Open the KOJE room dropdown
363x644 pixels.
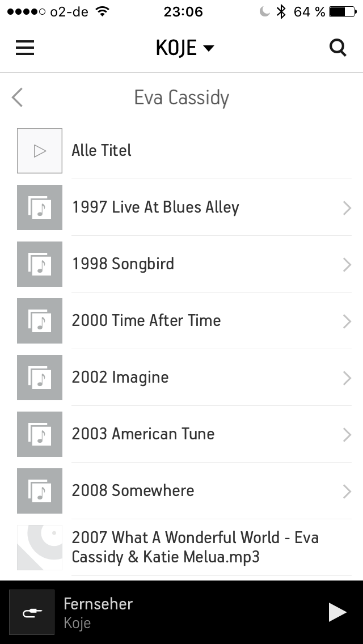point(185,48)
